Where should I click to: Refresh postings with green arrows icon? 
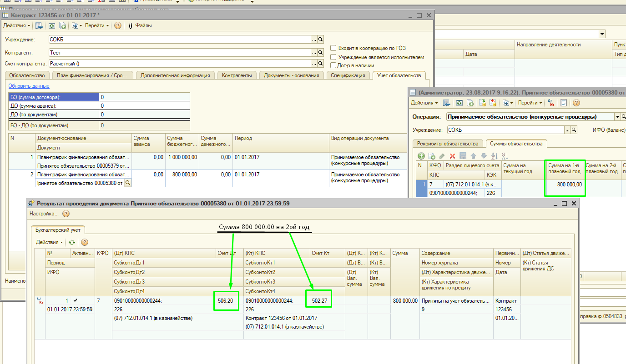pyautogui.click(x=72, y=242)
